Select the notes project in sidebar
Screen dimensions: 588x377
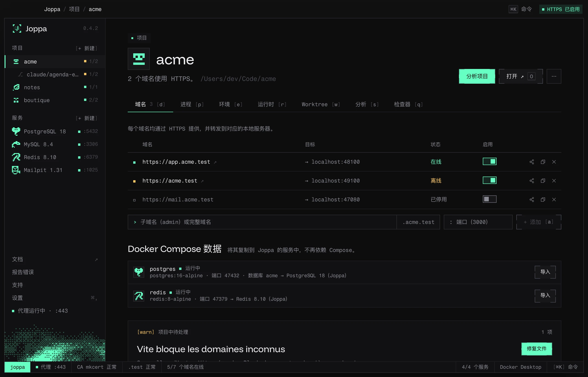(x=55, y=87)
